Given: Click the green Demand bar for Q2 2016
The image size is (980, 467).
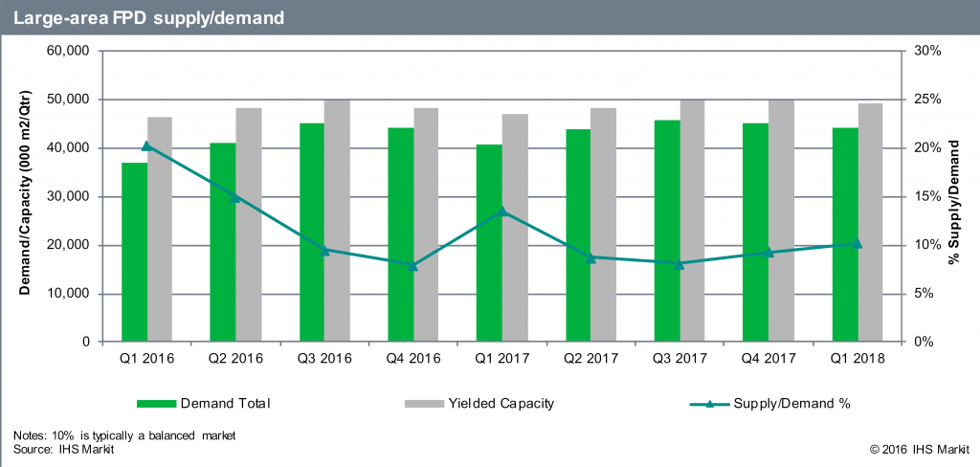Looking at the screenshot, I should click(x=222, y=242).
